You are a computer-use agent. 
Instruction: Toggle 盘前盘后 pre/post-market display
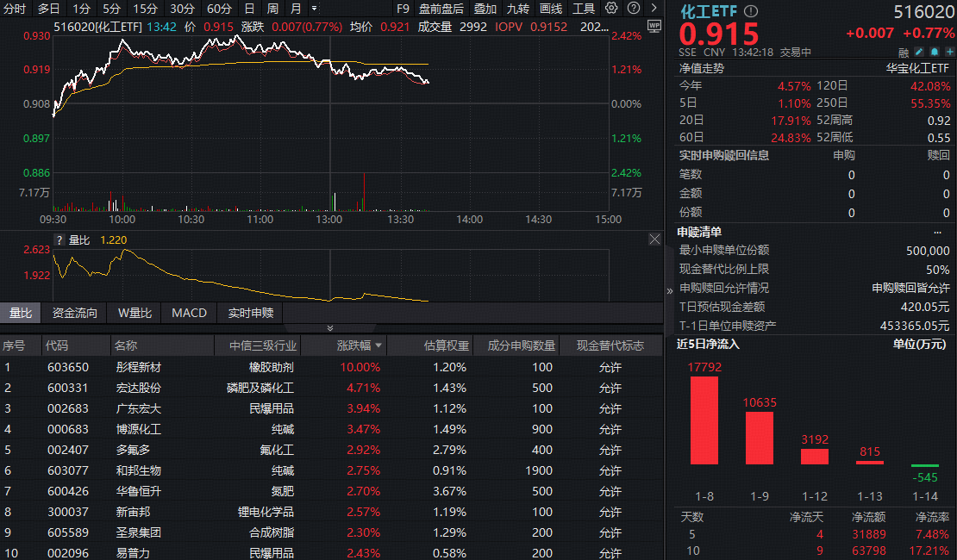pos(442,8)
